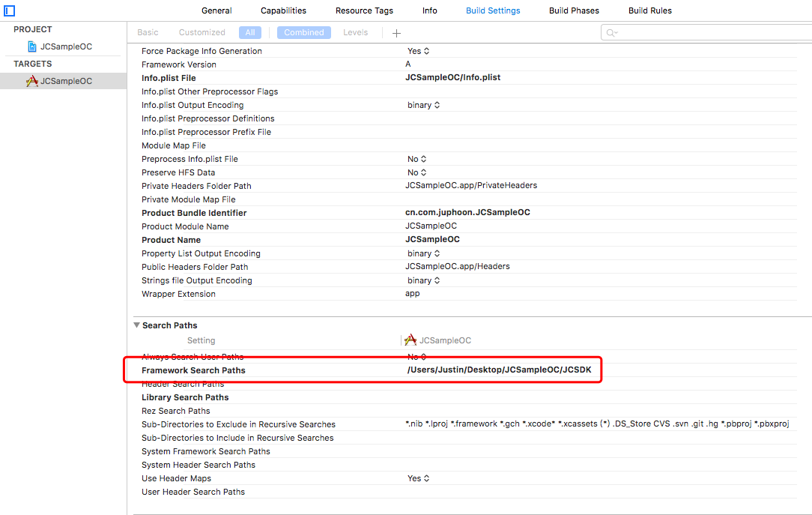Select the Framework Search Paths path value
This screenshot has width=812, height=515.
point(499,370)
